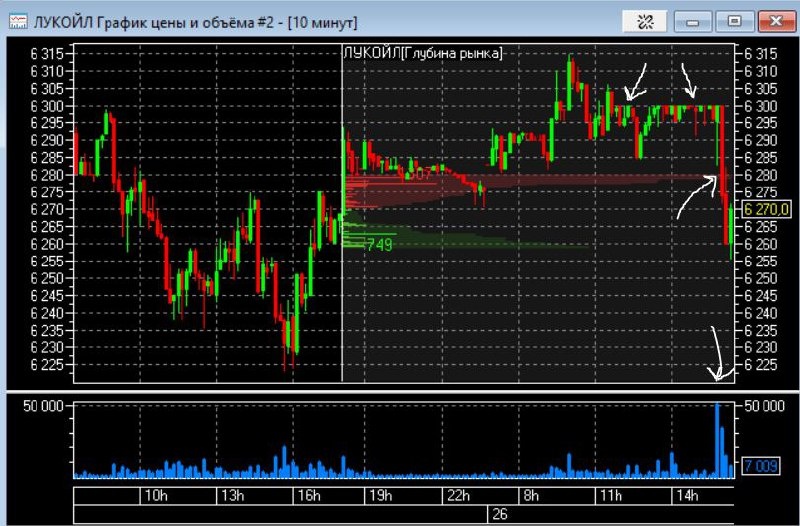The height and width of the screenshot is (526, 800).
Task: Click 6 300 on the right price axis
Action: click(761, 106)
